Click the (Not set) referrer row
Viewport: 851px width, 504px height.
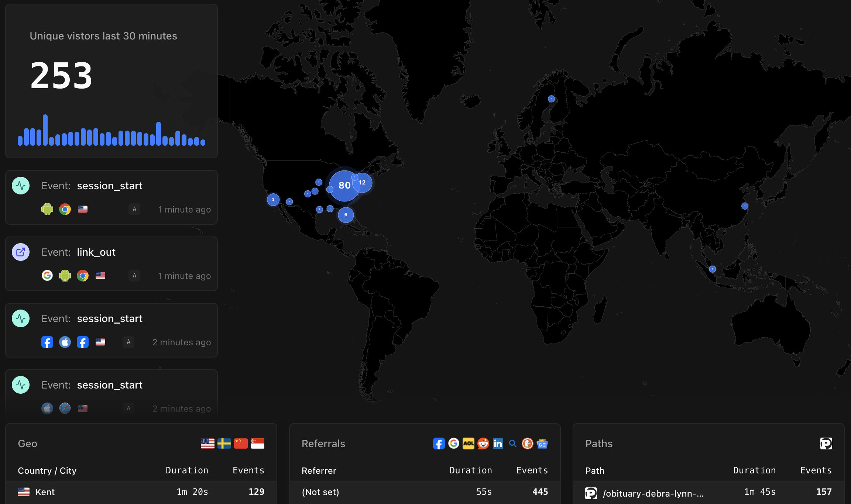pyautogui.click(x=320, y=492)
